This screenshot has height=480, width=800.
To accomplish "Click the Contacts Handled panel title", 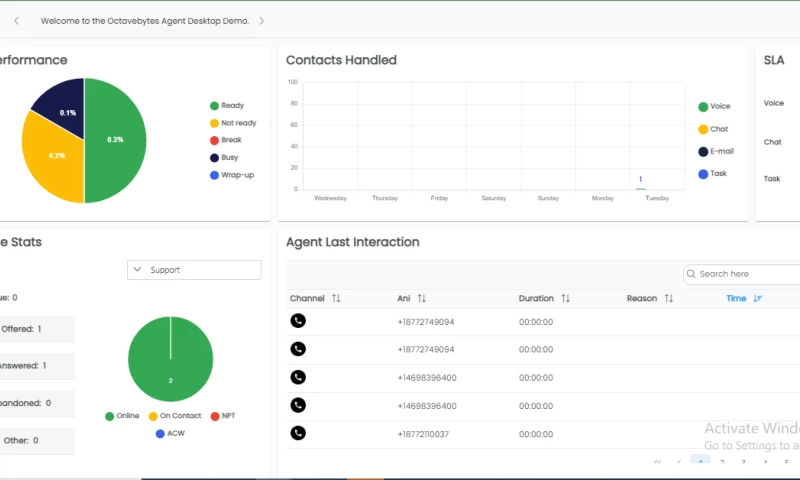I will pos(341,60).
